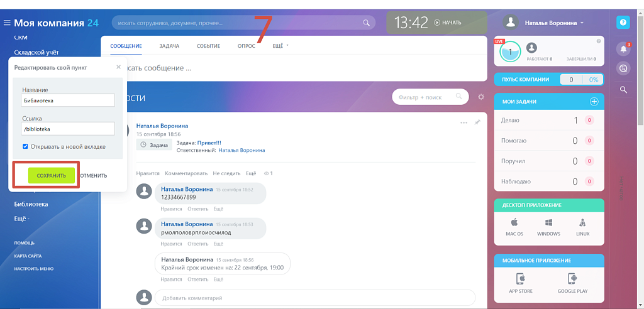Select the 'Опрос' tab
The image size is (644, 309).
246,46
